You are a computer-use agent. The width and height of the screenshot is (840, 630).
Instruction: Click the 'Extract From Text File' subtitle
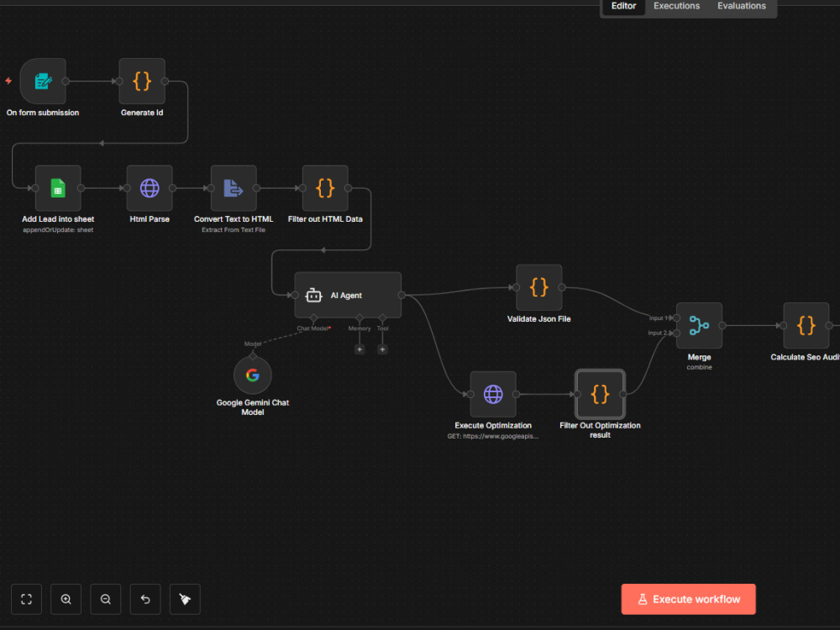pyautogui.click(x=234, y=230)
